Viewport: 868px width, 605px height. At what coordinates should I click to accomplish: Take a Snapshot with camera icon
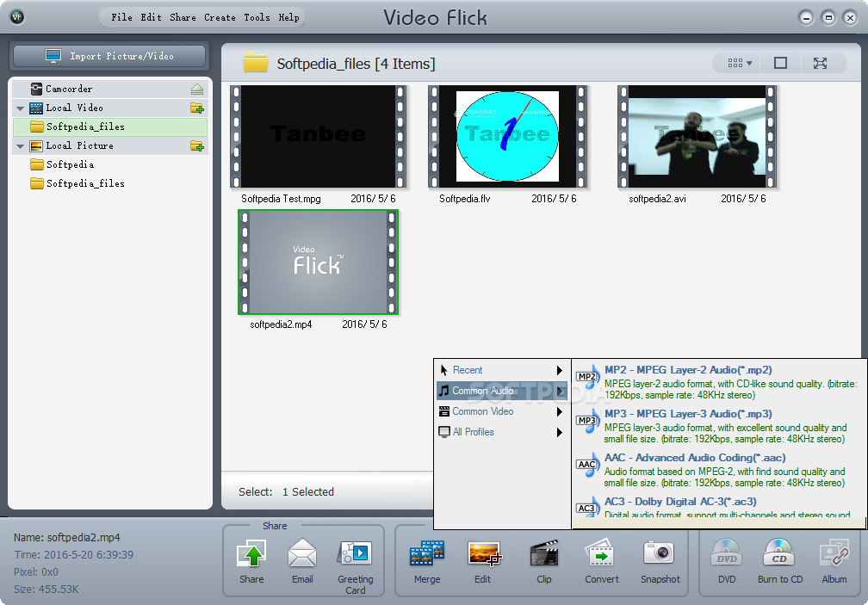[660, 554]
